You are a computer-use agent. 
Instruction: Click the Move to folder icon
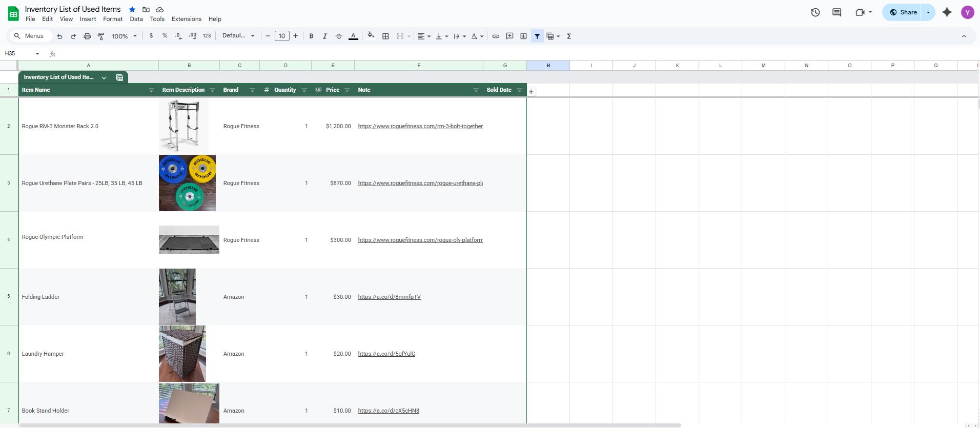(x=146, y=9)
